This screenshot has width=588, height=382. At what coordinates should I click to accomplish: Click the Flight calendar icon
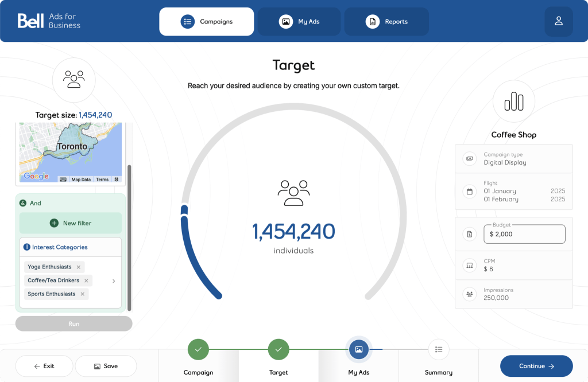click(470, 192)
